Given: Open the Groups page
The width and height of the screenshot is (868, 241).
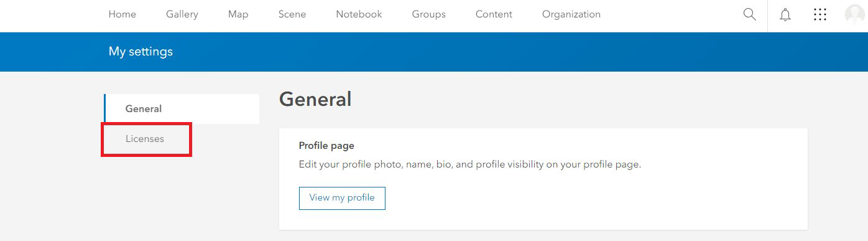Looking at the screenshot, I should click(429, 14).
